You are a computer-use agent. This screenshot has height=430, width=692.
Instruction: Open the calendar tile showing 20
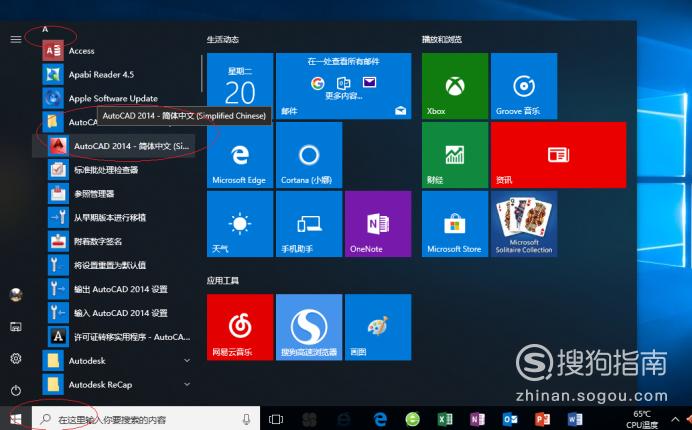[x=240, y=86]
